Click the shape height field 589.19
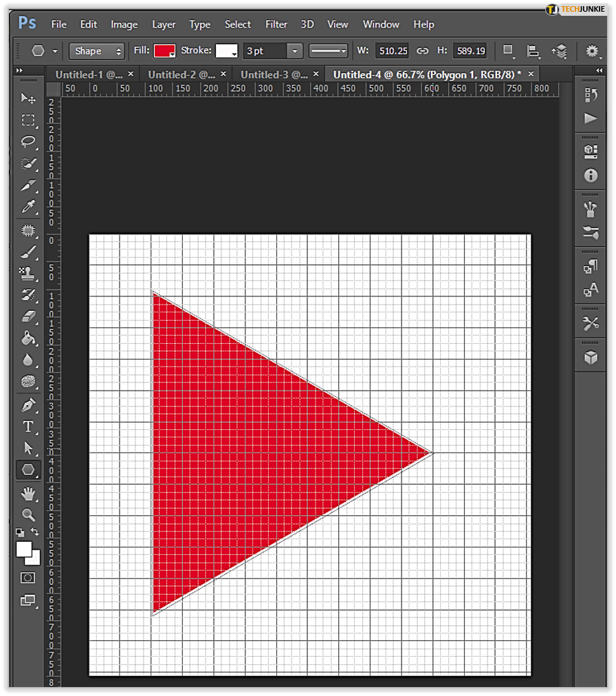Viewport: 616px width, 696px height. 470,51
